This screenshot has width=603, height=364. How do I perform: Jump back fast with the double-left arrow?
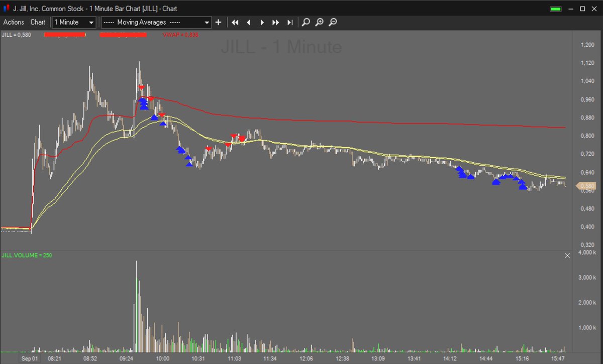click(x=235, y=22)
